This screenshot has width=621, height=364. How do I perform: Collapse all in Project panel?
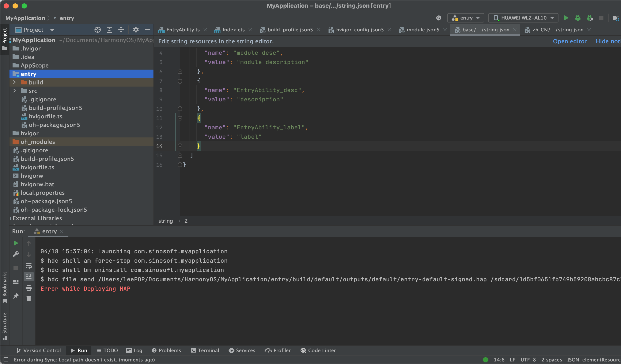coord(121,30)
